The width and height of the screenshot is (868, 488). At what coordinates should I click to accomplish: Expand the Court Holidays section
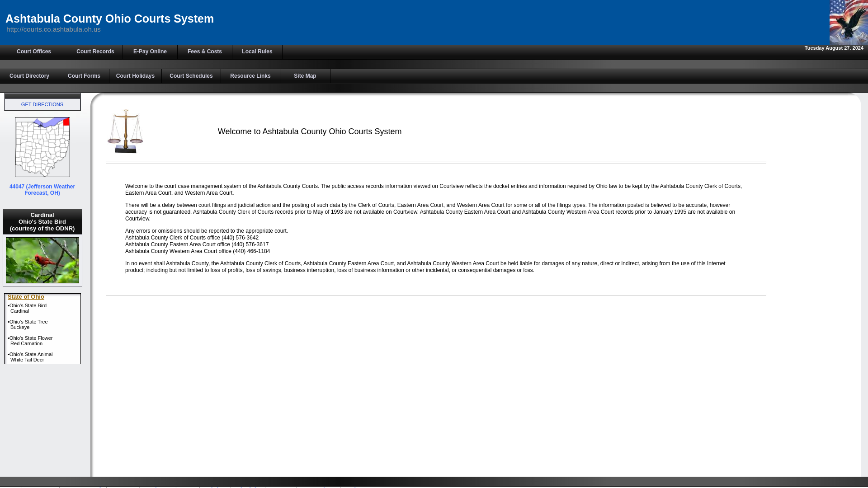[x=135, y=75]
